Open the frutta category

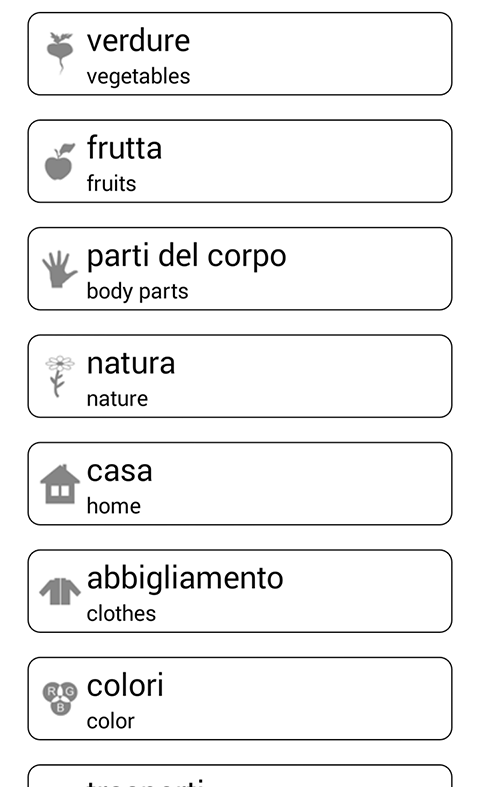click(240, 161)
